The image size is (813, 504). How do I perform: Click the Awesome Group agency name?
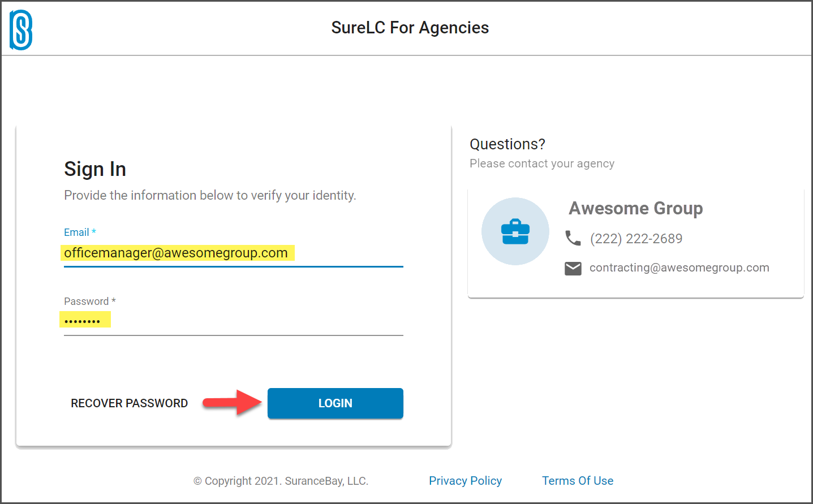636,208
